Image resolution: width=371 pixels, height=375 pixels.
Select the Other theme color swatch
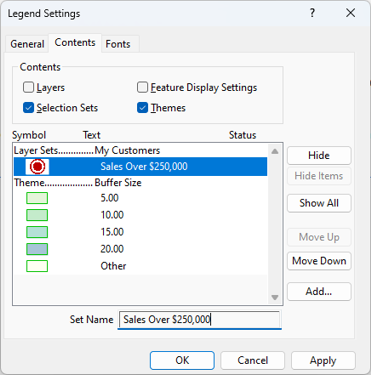[x=37, y=266]
